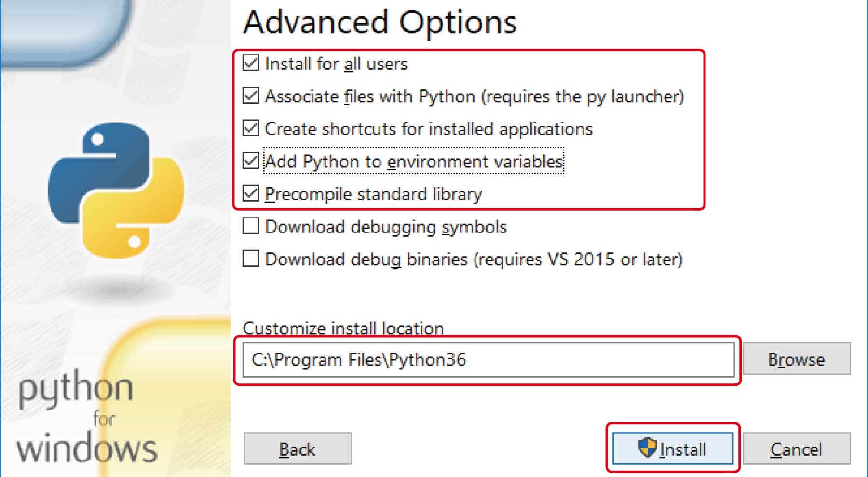Click the Download debugging symbols label text
This screenshot has width=868, height=477.
click(x=386, y=227)
